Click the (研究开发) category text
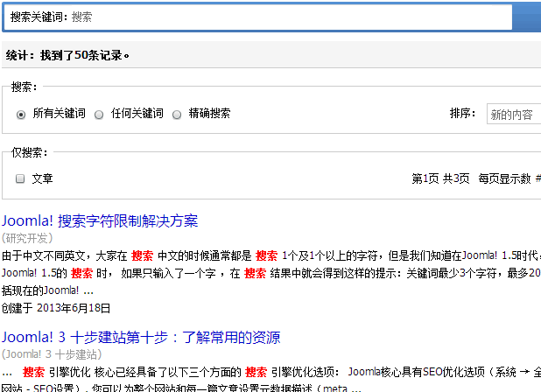The width and height of the screenshot is (541, 392). [x=27, y=237]
